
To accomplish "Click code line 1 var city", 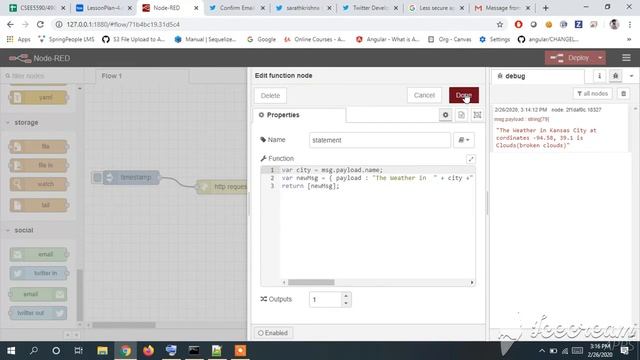I will click(x=332, y=170).
